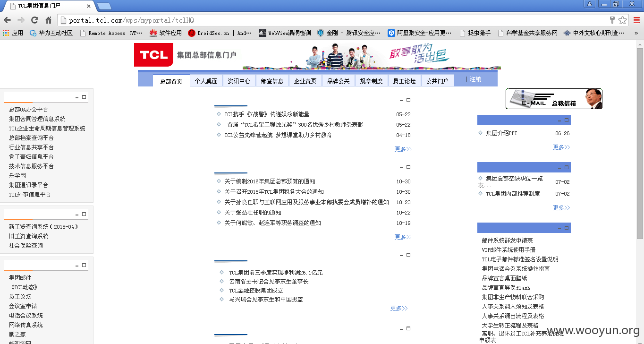Open 关于召开2015年TCL集团税务大会的通知
Image resolution: width=644 pixels, height=344 pixels.
coord(274,192)
